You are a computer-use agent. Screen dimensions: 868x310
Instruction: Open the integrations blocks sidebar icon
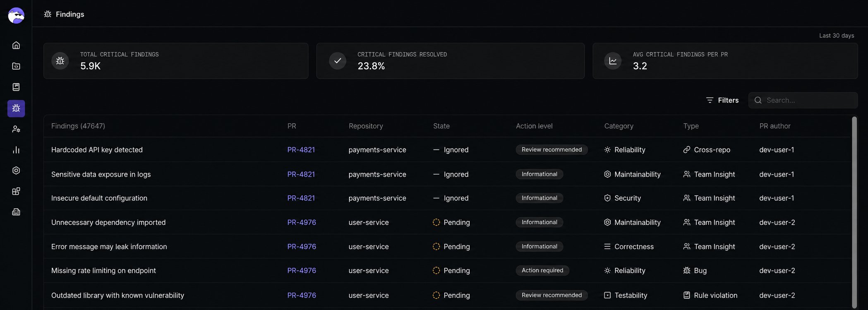pos(16,191)
